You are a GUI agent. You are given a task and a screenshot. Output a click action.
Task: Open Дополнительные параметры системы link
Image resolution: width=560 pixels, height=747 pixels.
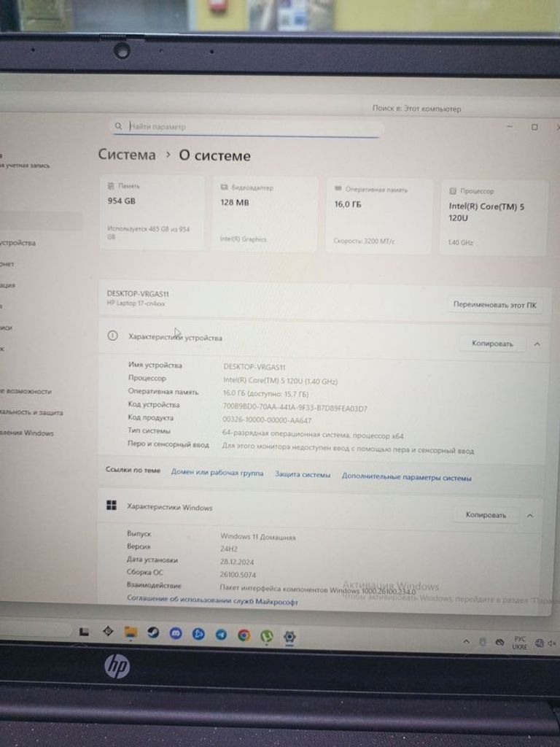point(406,478)
